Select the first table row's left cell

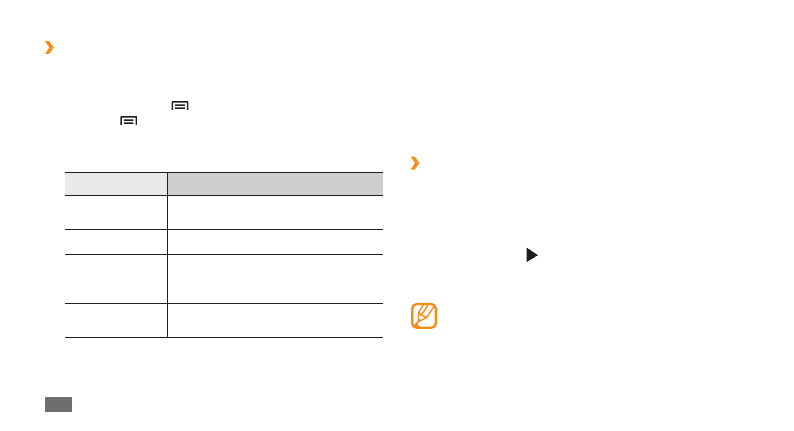(116, 212)
